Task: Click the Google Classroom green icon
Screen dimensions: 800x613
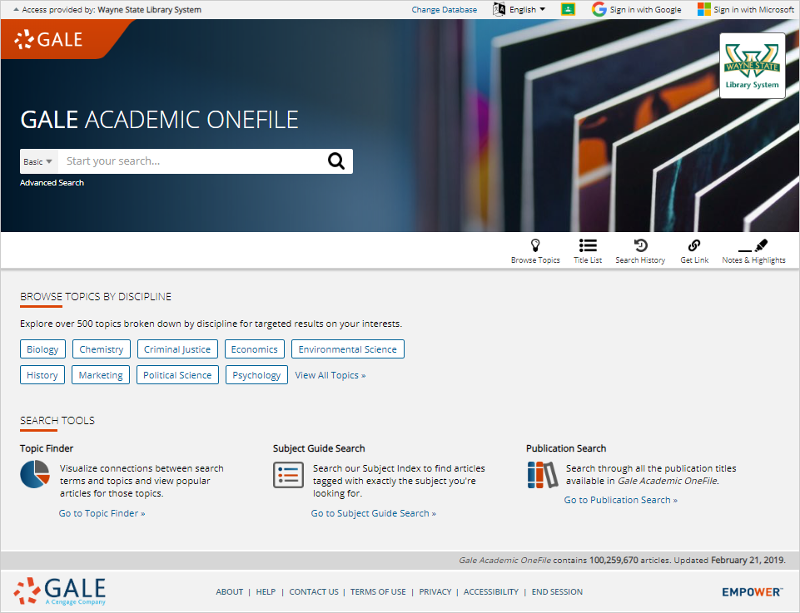Action: click(x=568, y=9)
